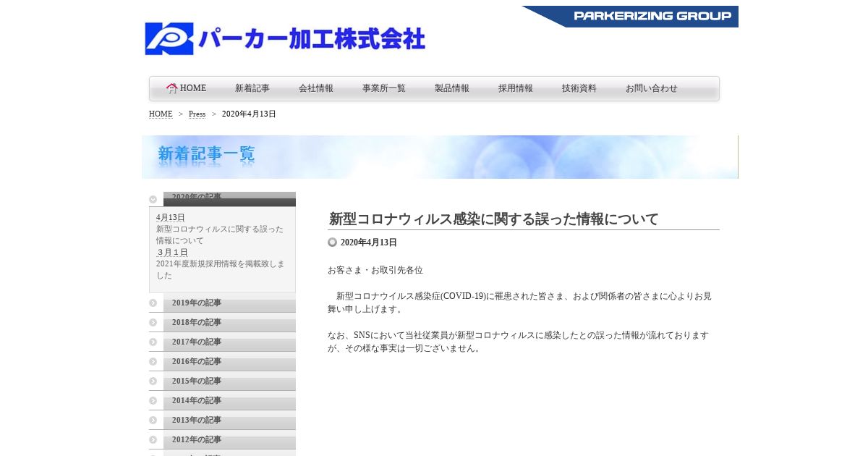Screen dimensions: 868x456
Task: Open the お問い合わせ menu item
Action: click(652, 88)
